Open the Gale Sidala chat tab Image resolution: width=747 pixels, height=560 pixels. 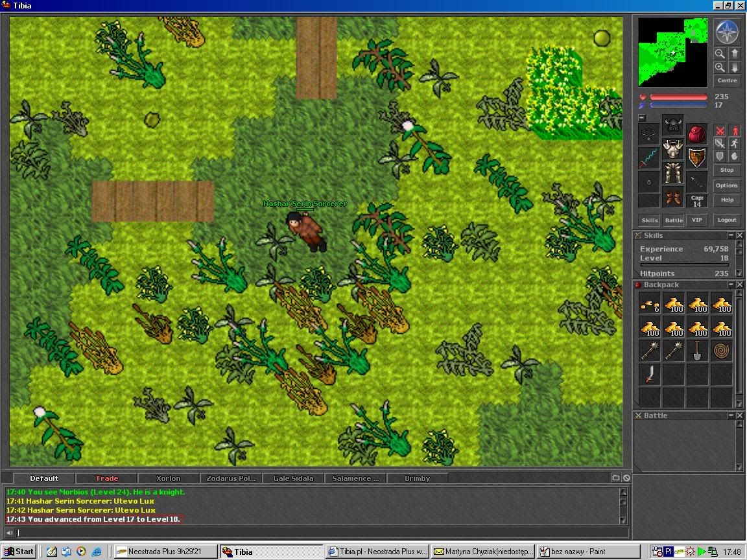click(293, 478)
